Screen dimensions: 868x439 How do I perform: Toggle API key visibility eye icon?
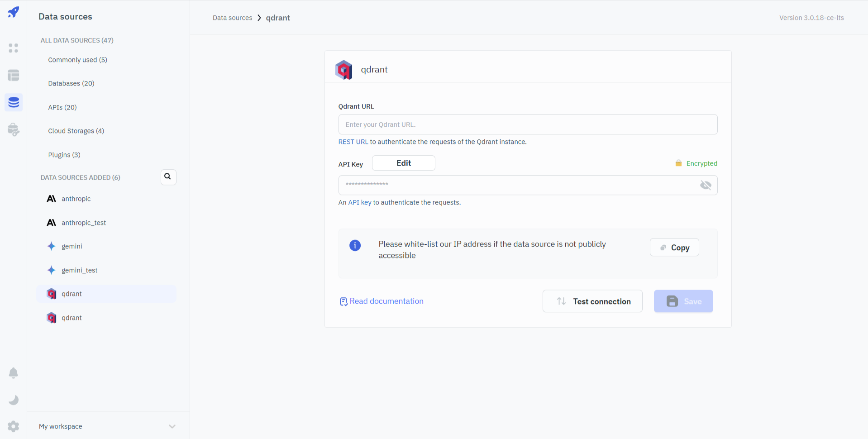706,185
